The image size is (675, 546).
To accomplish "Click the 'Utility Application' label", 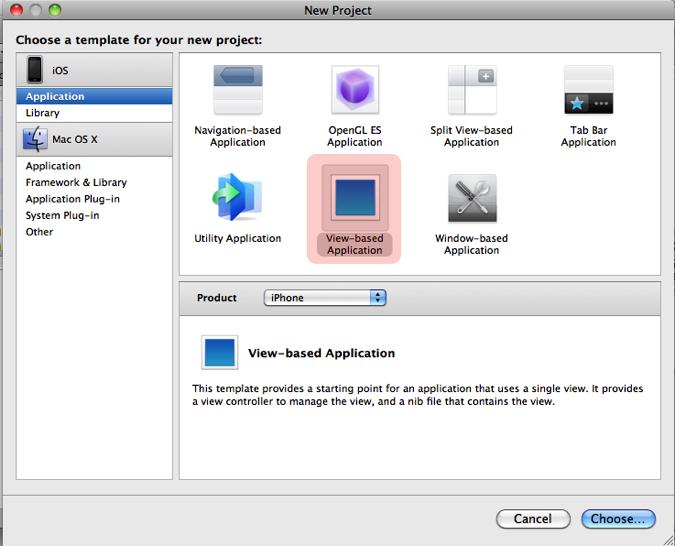I will pyautogui.click(x=238, y=238).
